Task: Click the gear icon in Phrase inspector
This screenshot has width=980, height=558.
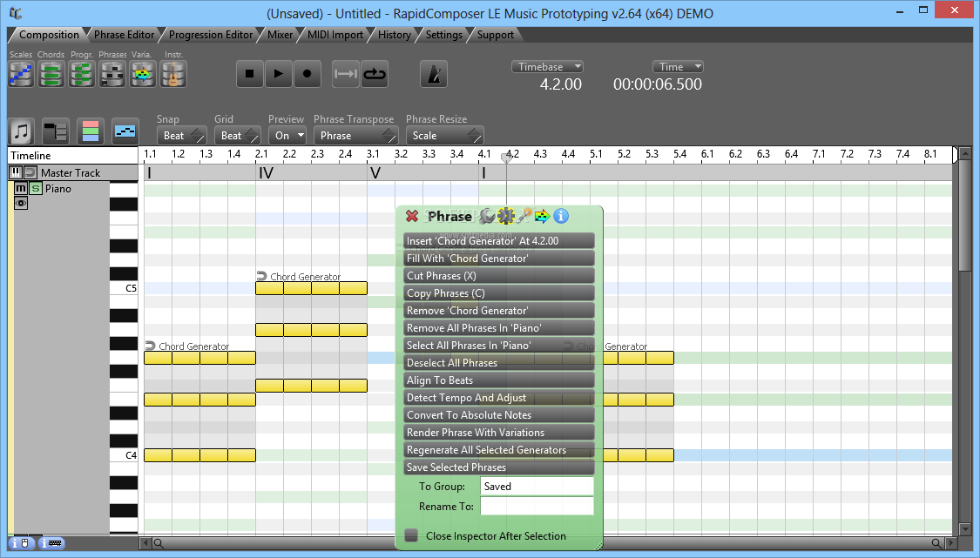Action: point(505,216)
